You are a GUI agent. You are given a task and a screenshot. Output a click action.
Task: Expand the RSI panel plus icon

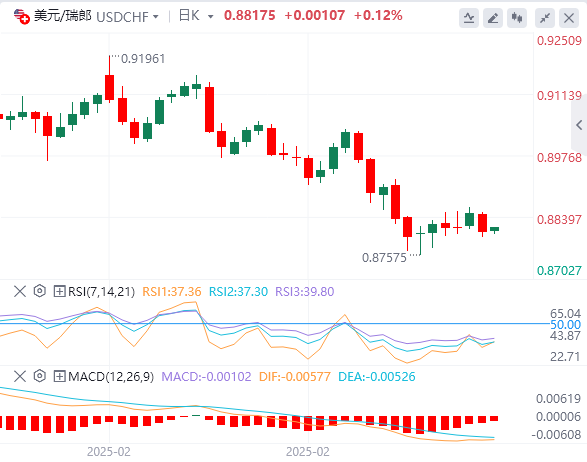tap(60, 291)
